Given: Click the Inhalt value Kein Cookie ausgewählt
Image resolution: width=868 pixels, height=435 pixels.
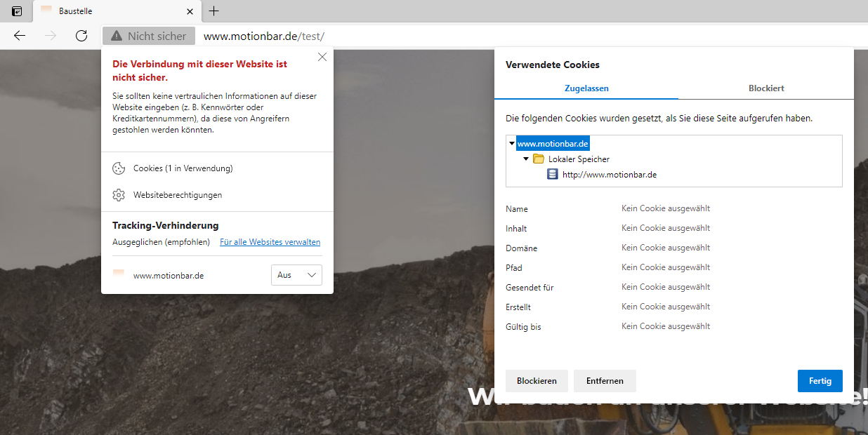Looking at the screenshot, I should click(666, 228).
